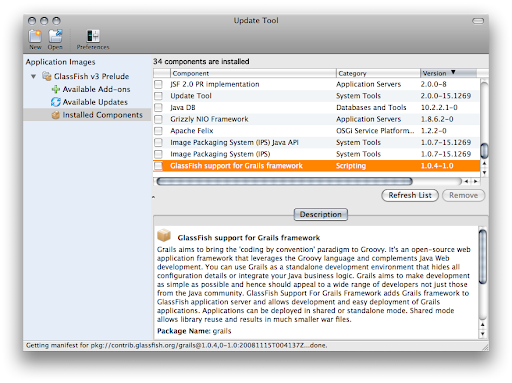512x383 pixels.
Task: Collapse details pane using small caret
Action: click(x=153, y=197)
